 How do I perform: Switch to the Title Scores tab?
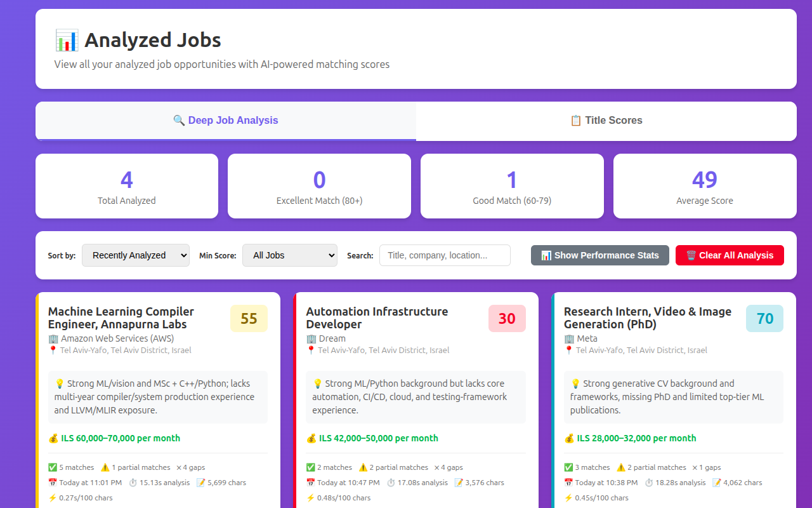click(x=606, y=121)
